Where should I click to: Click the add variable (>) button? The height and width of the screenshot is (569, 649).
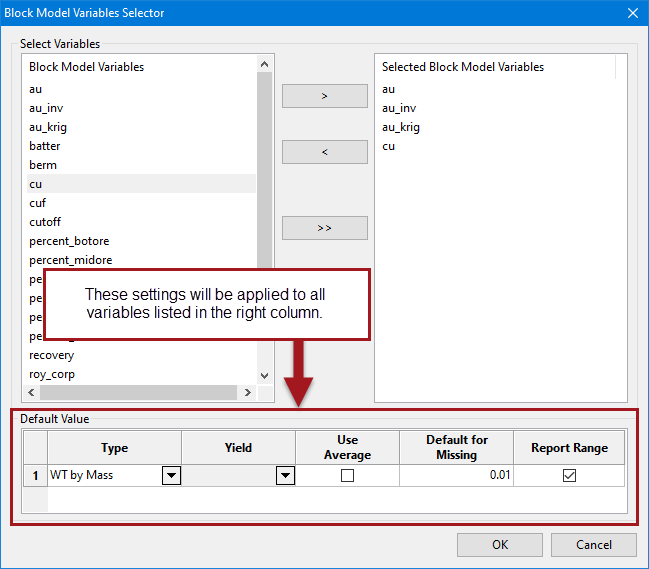[324, 95]
